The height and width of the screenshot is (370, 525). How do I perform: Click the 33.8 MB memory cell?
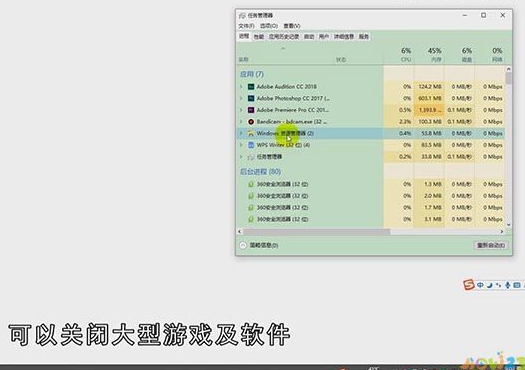click(x=429, y=157)
